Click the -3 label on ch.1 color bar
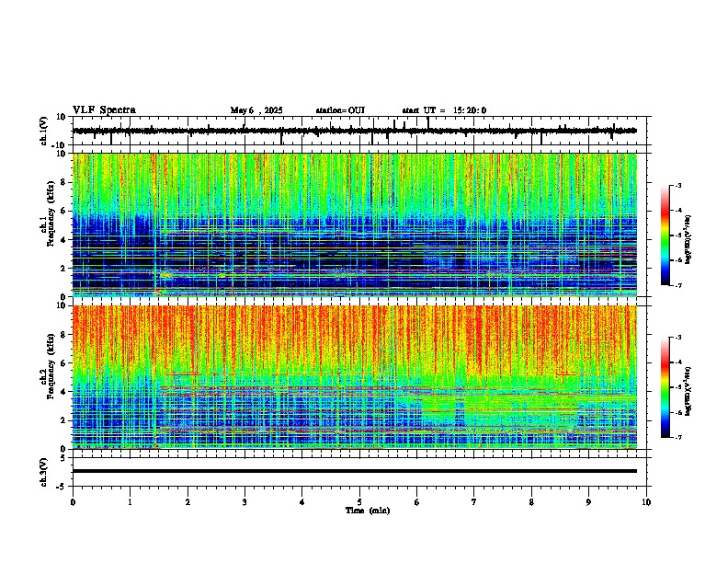The width and height of the screenshot is (728, 563). coord(677,186)
